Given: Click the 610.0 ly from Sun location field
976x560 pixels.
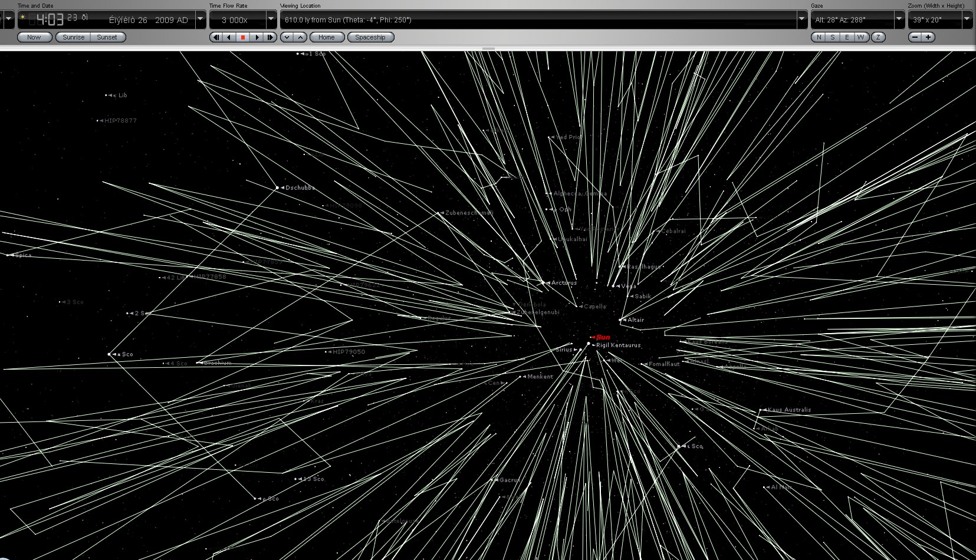Looking at the screenshot, I should pyautogui.click(x=538, y=19).
